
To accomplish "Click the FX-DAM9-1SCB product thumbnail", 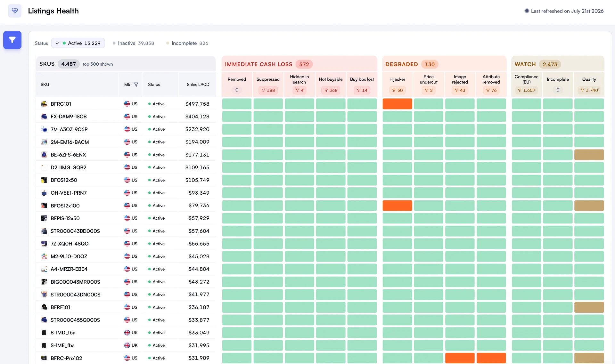I will pos(44,117).
